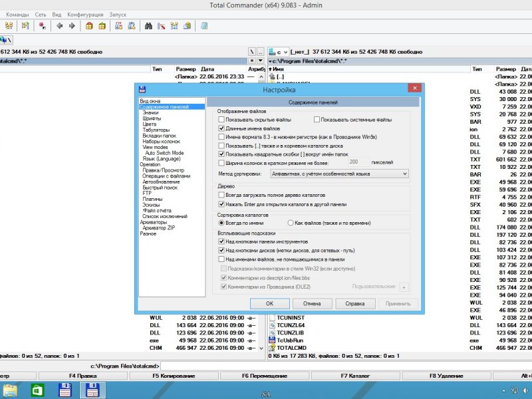Uncheck 'Нажать Enter для открытия каталога' checkbox
This screenshot has height=399, width=532.
(x=221, y=204)
